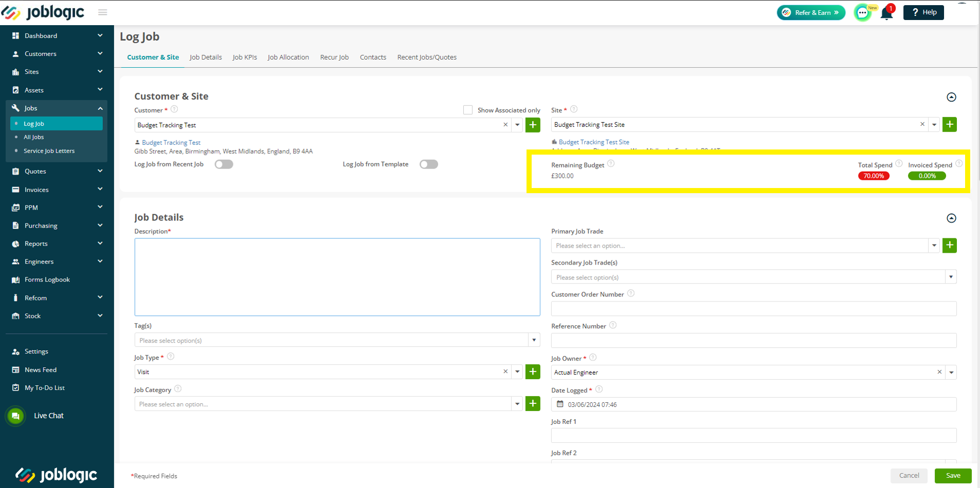This screenshot has height=488, width=980.
Task: Click the Refer & Earn button
Action: click(x=811, y=12)
